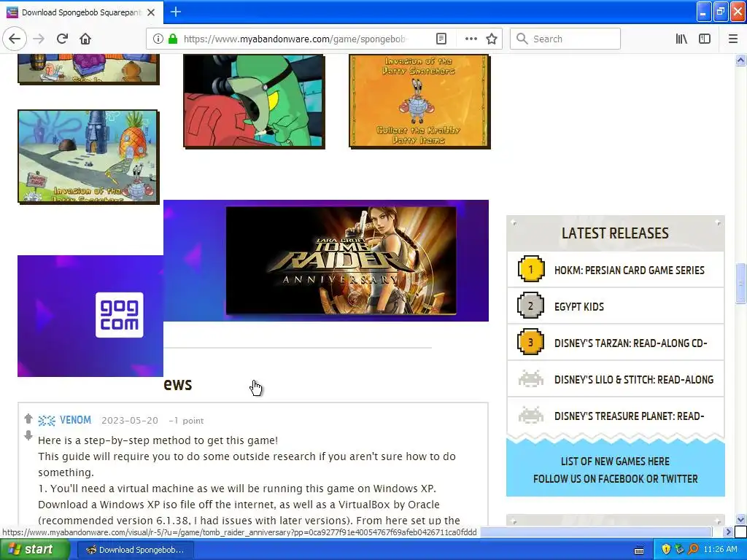The width and height of the screenshot is (747, 560).
Task: Open page actions three-dot menu
Action: click(x=471, y=39)
